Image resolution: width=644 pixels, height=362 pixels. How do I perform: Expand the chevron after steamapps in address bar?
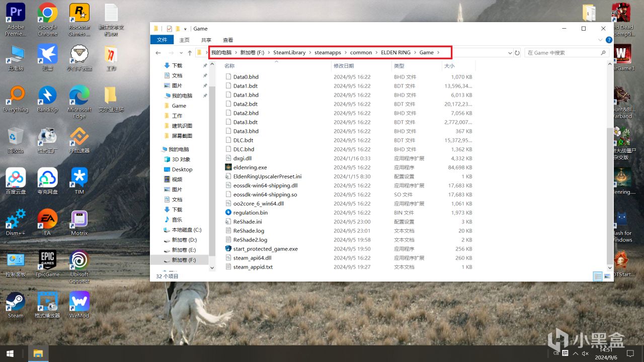[346, 53]
